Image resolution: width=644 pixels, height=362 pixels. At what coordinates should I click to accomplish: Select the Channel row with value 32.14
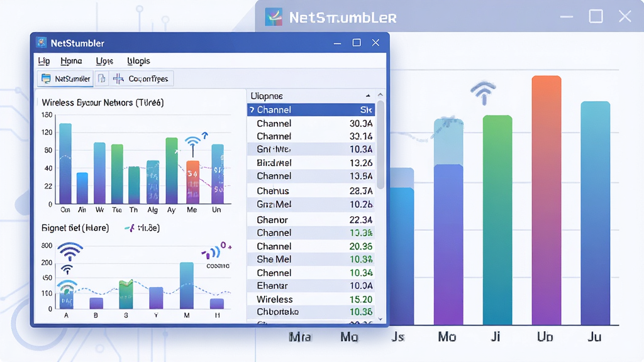pyautogui.click(x=311, y=136)
